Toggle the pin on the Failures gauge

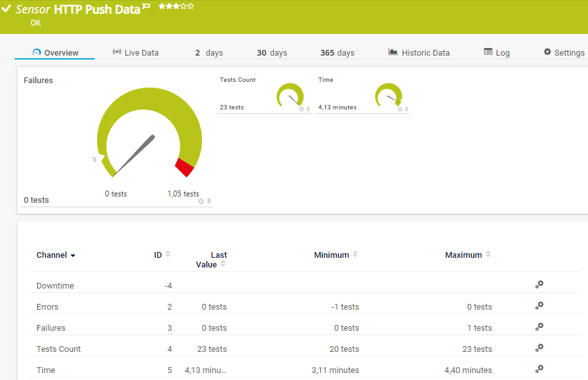coord(209,201)
